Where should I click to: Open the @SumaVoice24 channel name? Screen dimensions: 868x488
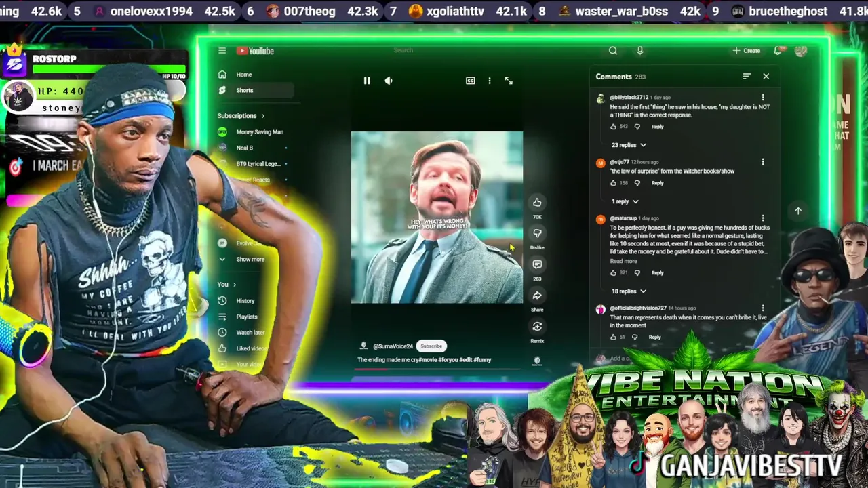393,346
